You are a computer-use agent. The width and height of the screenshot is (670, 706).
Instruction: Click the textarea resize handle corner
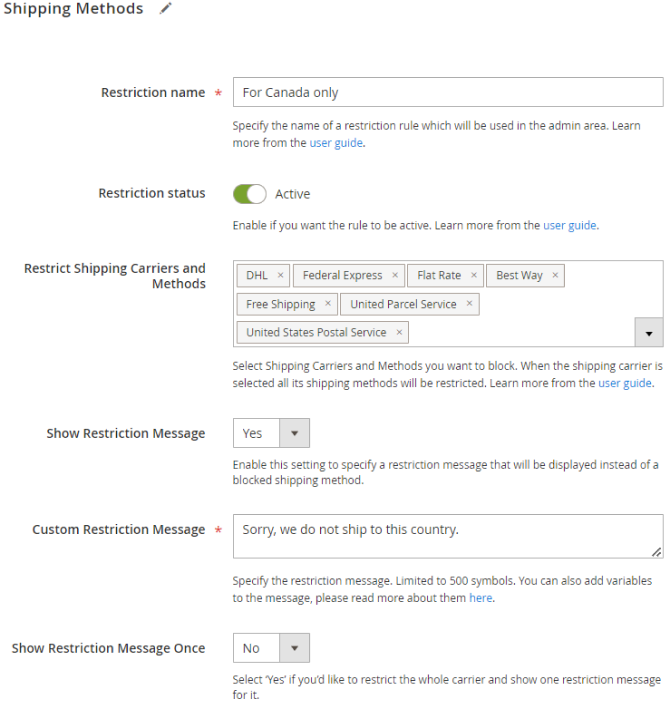tap(657, 552)
